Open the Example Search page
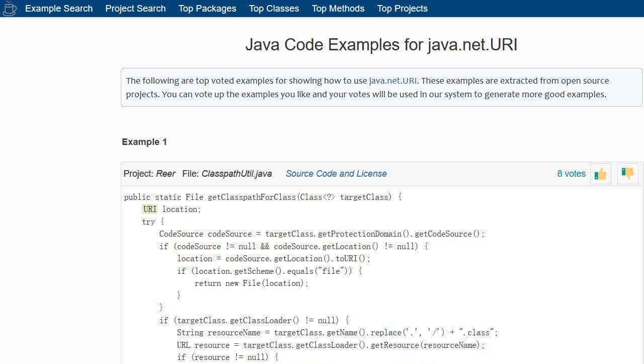The width and height of the screenshot is (644, 364). click(x=58, y=8)
